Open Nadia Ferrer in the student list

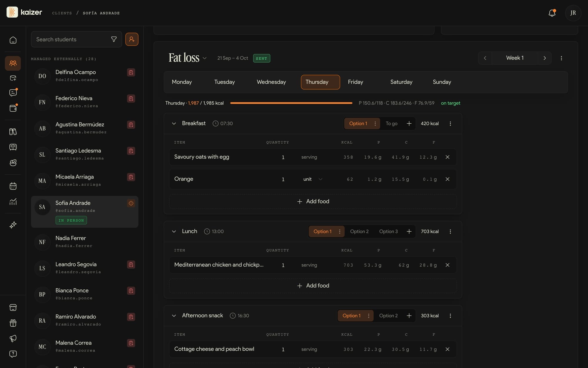pyautogui.click(x=85, y=242)
